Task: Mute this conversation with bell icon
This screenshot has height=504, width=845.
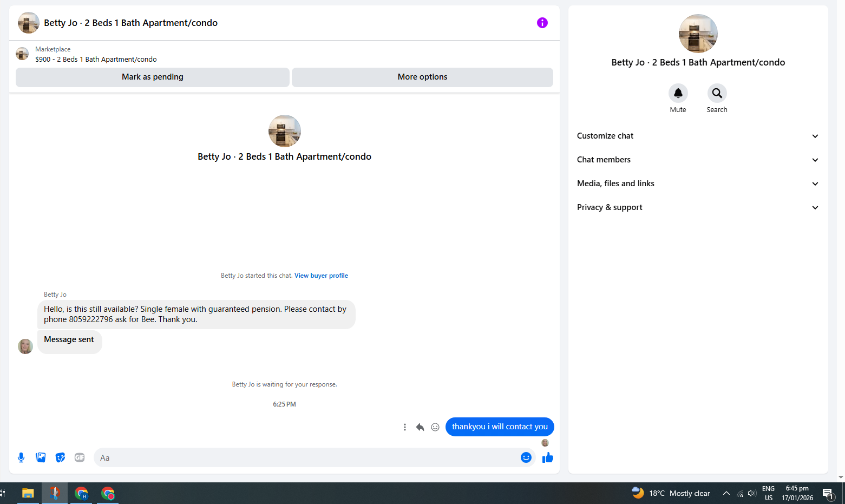Action: [678, 93]
